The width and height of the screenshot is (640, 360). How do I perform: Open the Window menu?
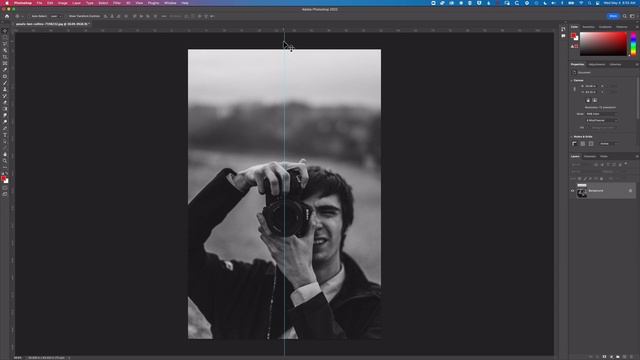point(170,3)
